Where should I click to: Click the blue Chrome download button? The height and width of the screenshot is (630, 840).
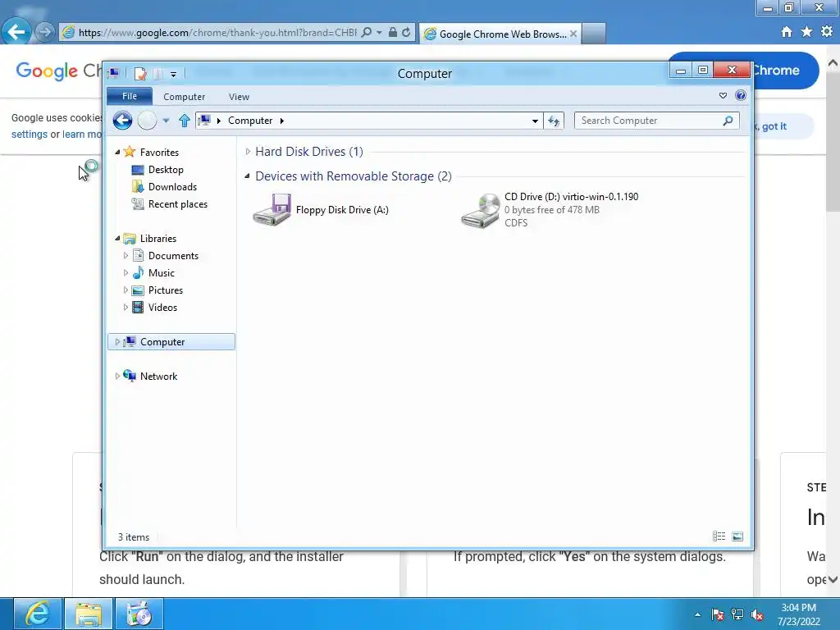[785, 71]
